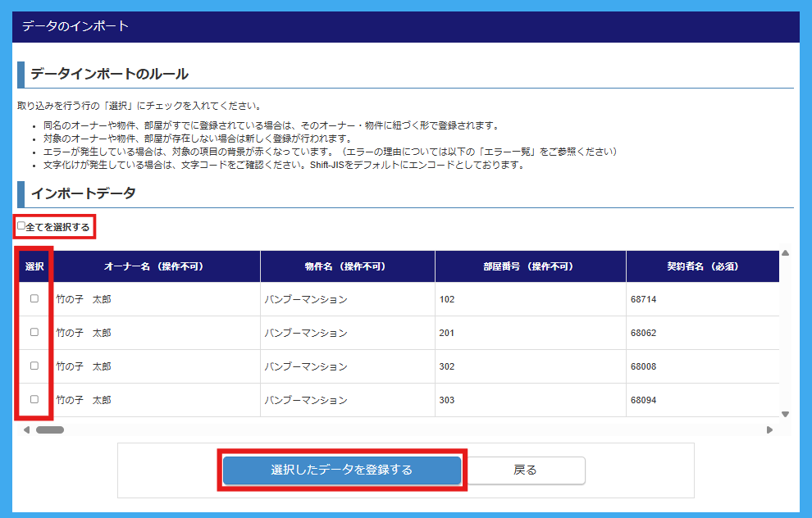Image resolution: width=812 pixels, height=518 pixels.
Task: Click the "オーナー名 (操作不可)" column header
Action: 153,266
